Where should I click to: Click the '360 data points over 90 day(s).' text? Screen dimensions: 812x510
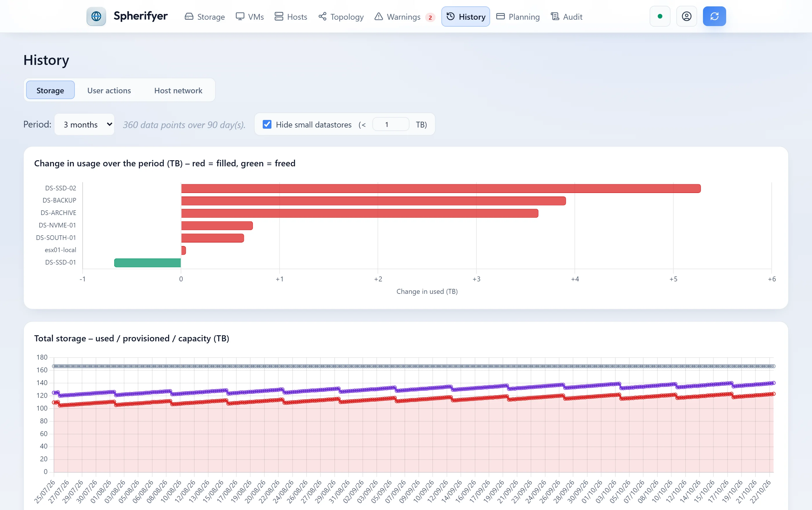coord(184,125)
